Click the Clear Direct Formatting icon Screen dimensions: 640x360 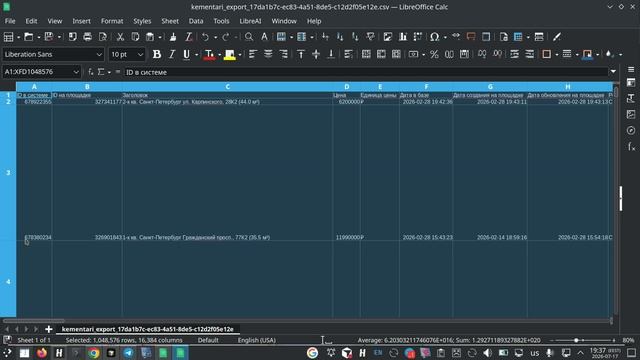tap(189, 37)
